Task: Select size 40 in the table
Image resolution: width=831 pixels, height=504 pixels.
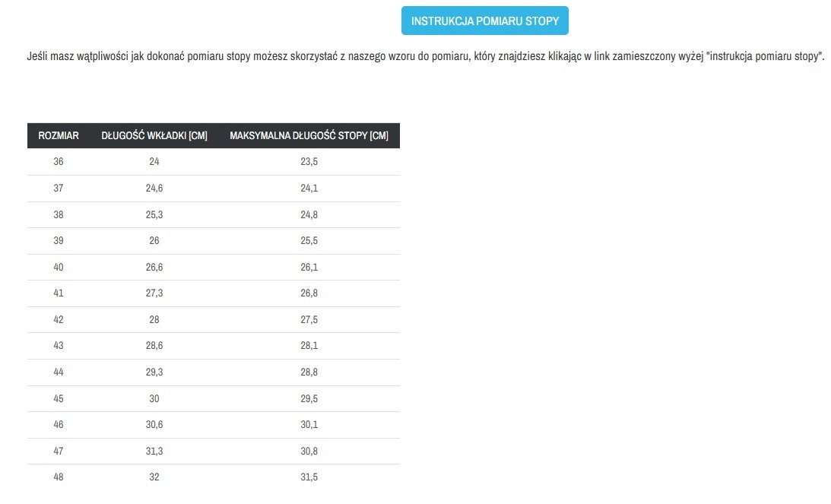Action: click(59, 268)
